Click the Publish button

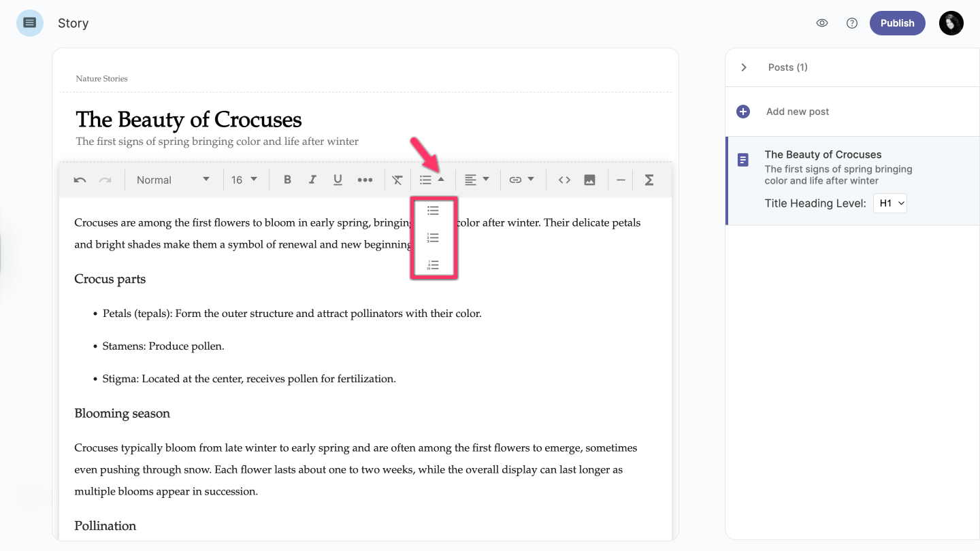point(897,23)
